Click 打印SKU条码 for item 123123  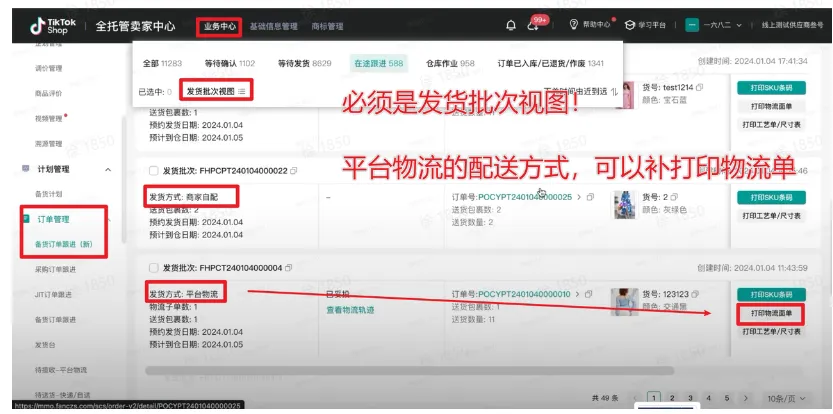[x=771, y=294]
